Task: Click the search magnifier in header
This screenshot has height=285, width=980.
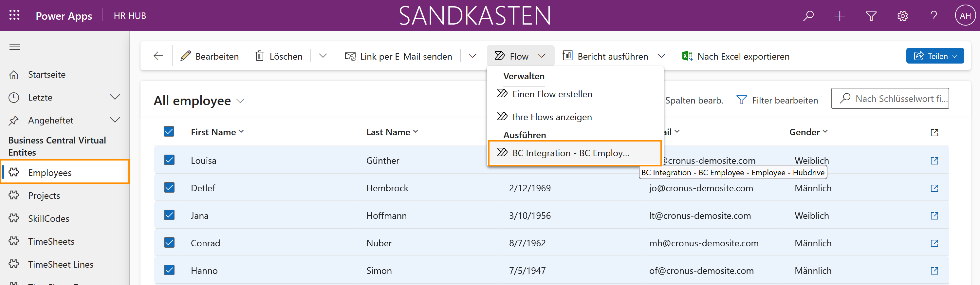Action: (808, 16)
